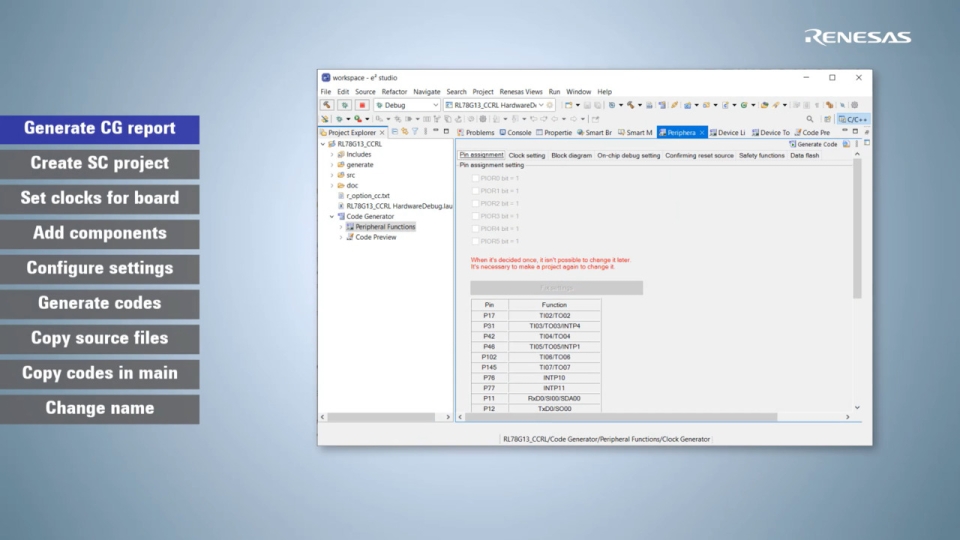The width and height of the screenshot is (960, 540).
Task: Click the editor horizontal scrollbar thumb
Action: 621,417
